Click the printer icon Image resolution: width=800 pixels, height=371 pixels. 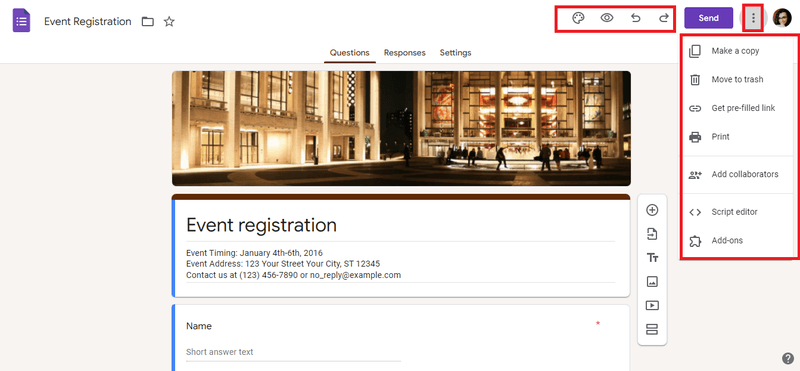[695, 137]
